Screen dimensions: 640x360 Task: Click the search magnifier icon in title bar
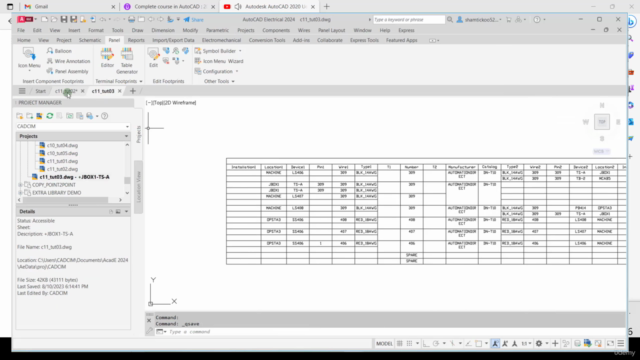click(450, 19)
